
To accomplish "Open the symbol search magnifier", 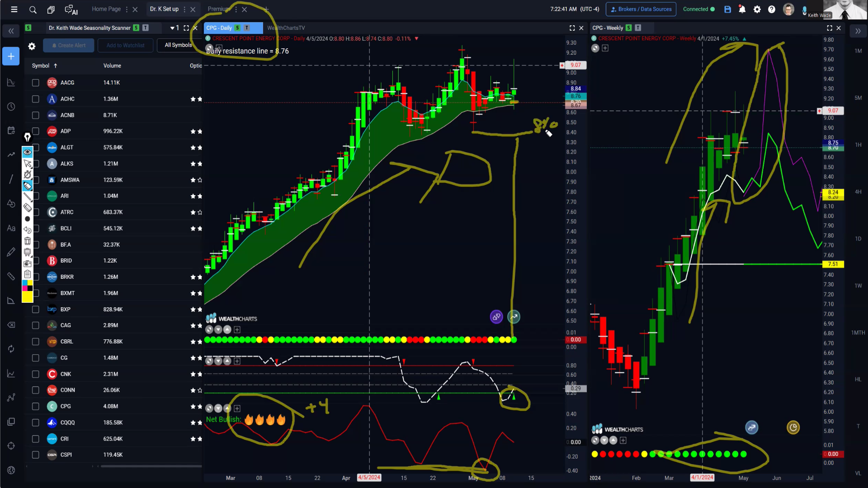I will [33, 9].
